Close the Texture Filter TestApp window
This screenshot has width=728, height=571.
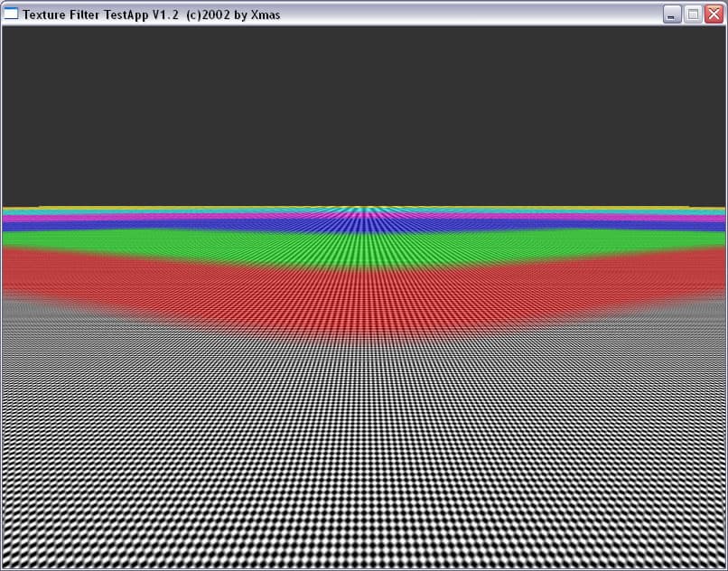click(x=714, y=14)
